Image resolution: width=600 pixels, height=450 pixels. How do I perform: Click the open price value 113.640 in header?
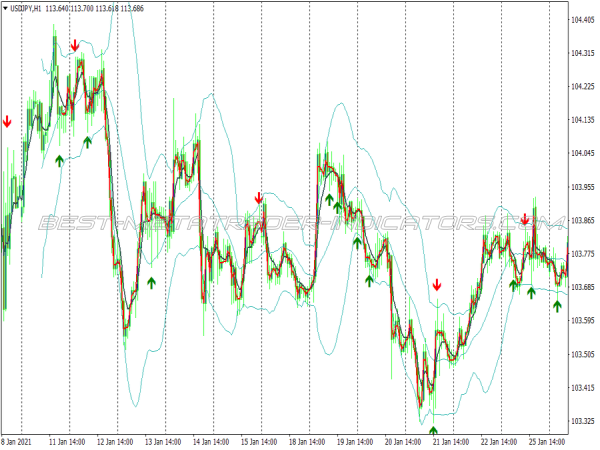[57, 8]
